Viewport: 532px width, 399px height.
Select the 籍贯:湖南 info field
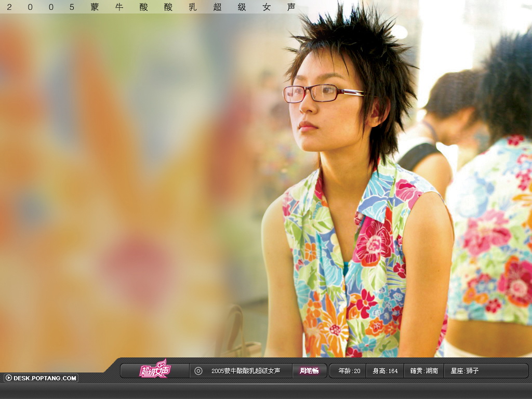pyautogui.click(x=424, y=371)
